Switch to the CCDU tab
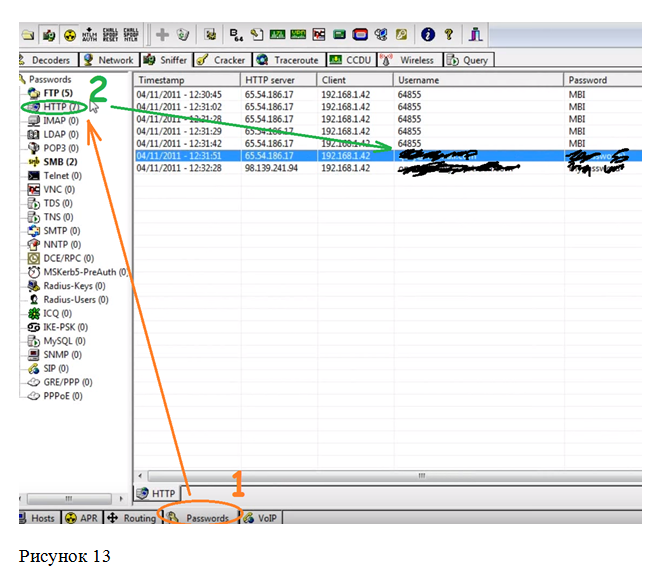The image size is (671, 577). tap(351, 60)
